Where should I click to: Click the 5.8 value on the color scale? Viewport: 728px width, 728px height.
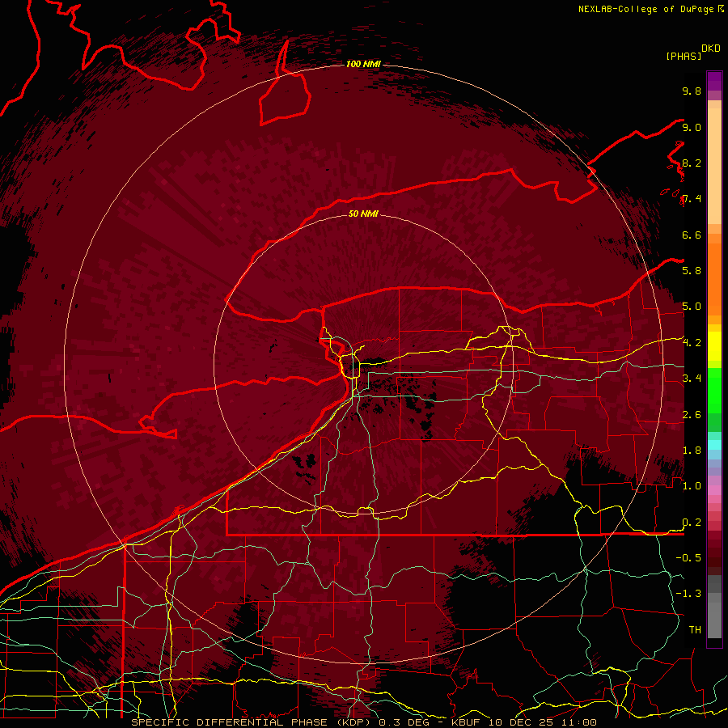692,270
